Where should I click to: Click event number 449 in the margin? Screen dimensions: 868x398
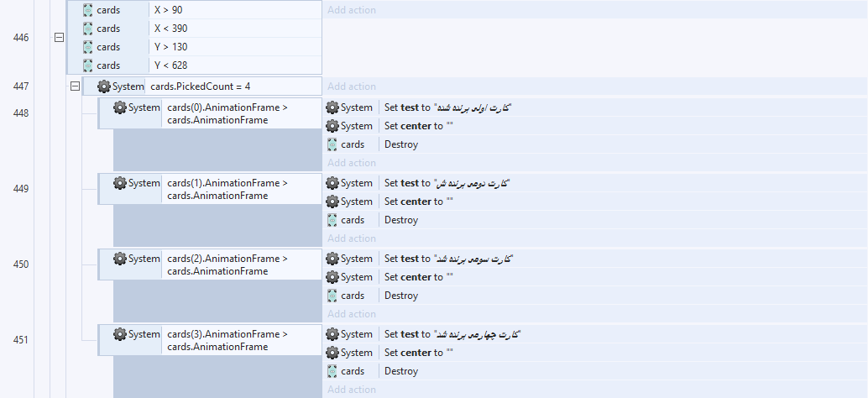tap(20, 189)
